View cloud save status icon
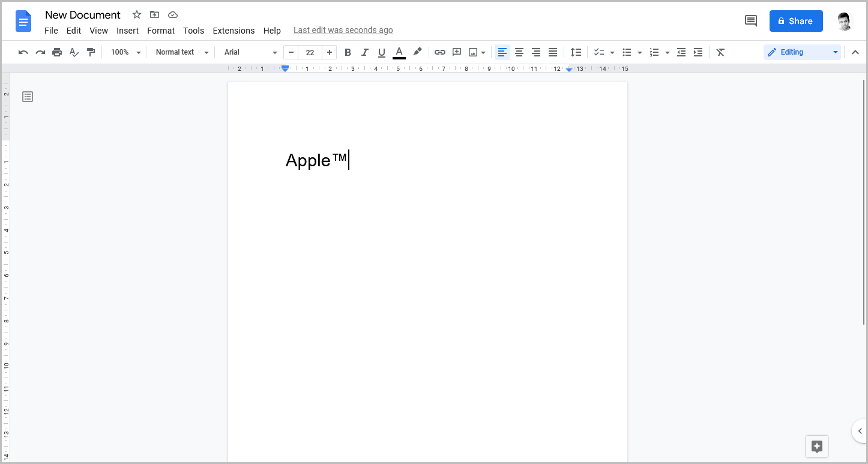The width and height of the screenshot is (868, 464). tap(173, 14)
